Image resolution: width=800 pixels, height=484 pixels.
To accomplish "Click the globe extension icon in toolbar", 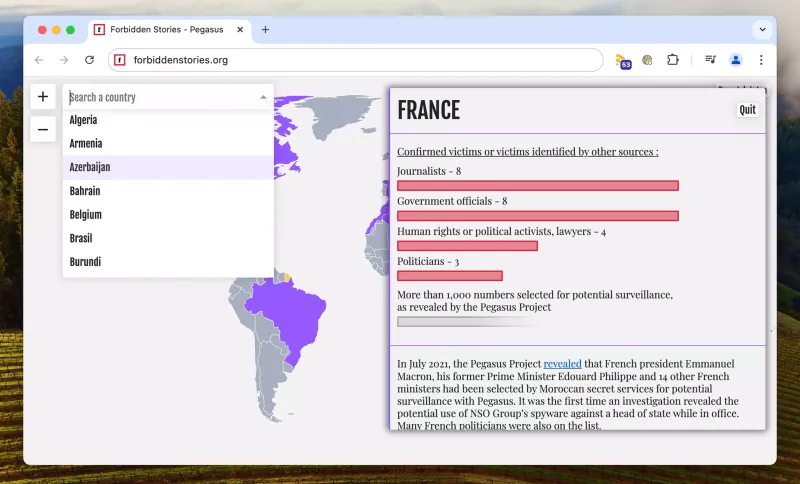I will pos(647,60).
